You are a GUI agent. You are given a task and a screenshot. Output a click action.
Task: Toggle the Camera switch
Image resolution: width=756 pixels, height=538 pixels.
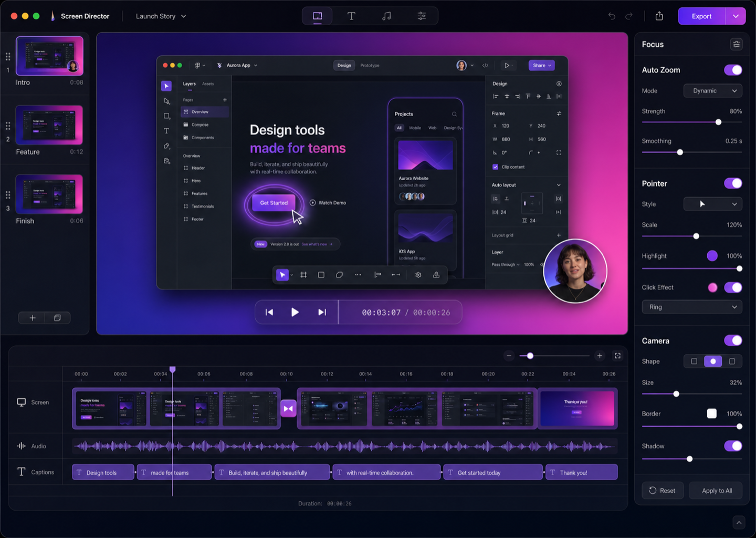pos(733,340)
